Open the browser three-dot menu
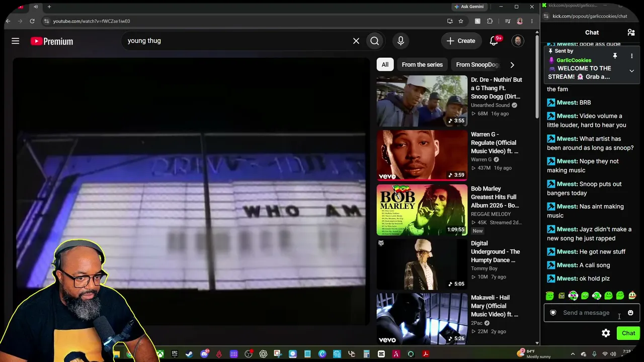 pos(532,21)
